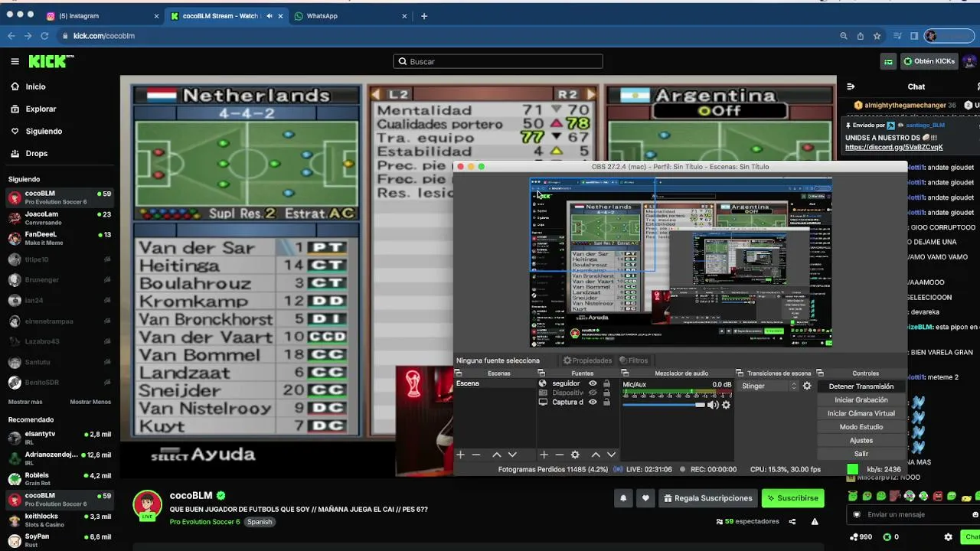Image resolution: width=980 pixels, height=551 pixels.
Task: Toggle visibility of Dispositiv source in OBS
Action: 593,393
